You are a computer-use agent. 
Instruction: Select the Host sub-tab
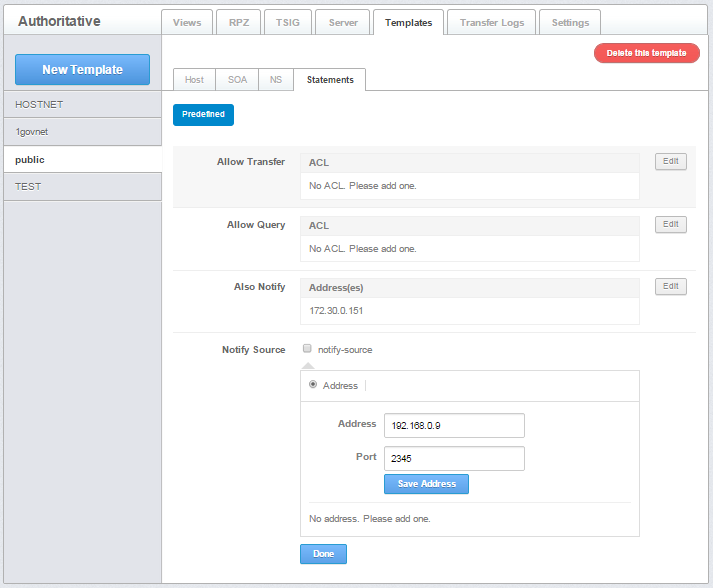[194, 80]
